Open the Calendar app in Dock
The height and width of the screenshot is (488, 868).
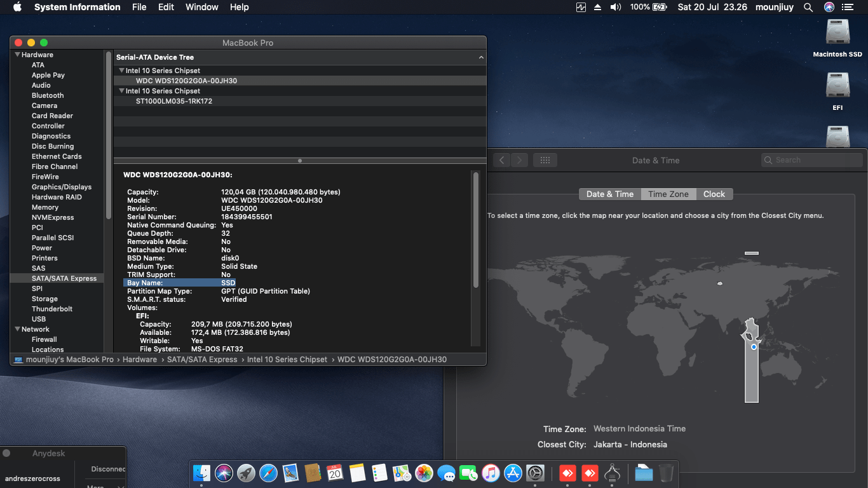coord(335,473)
